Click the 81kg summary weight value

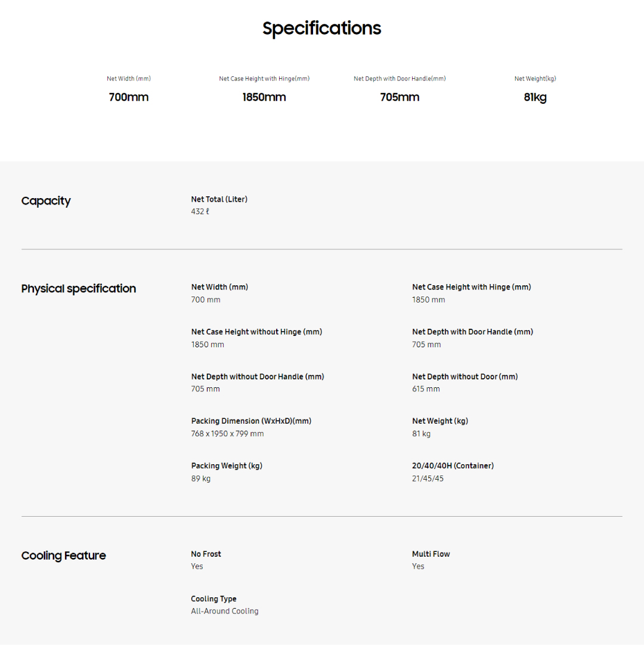pos(535,97)
